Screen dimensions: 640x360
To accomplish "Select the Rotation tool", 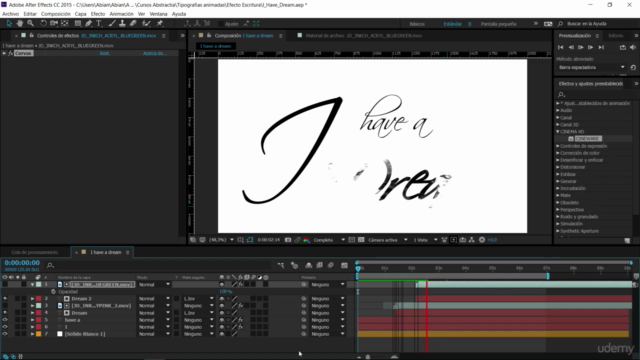I will pos(43,24).
